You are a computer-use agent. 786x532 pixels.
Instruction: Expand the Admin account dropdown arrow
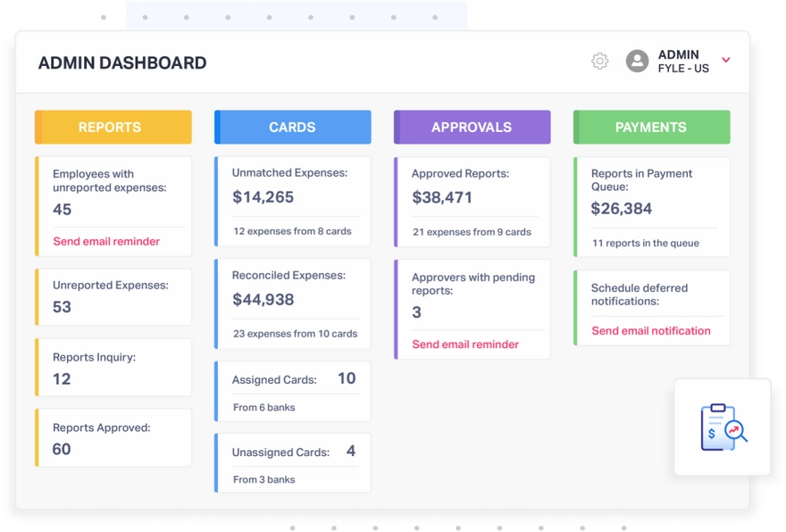click(726, 61)
